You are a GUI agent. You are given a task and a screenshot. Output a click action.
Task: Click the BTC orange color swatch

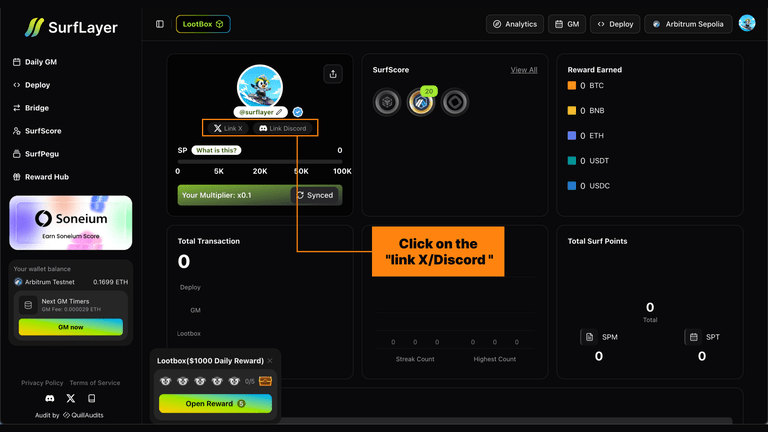572,85
